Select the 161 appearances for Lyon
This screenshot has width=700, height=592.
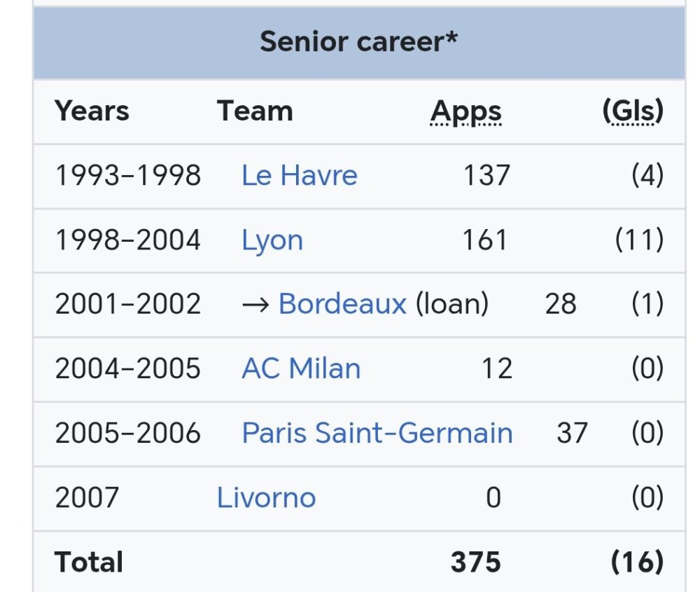point(485,240)
